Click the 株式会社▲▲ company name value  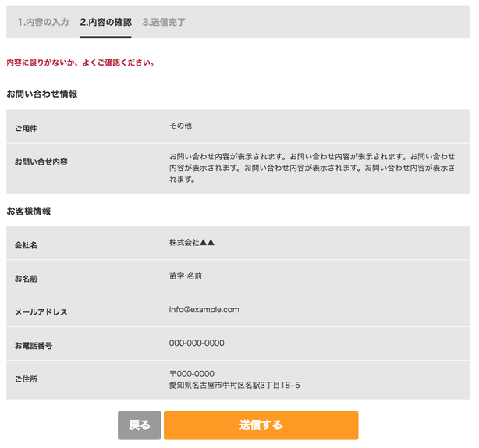click(x=192, y=243)
